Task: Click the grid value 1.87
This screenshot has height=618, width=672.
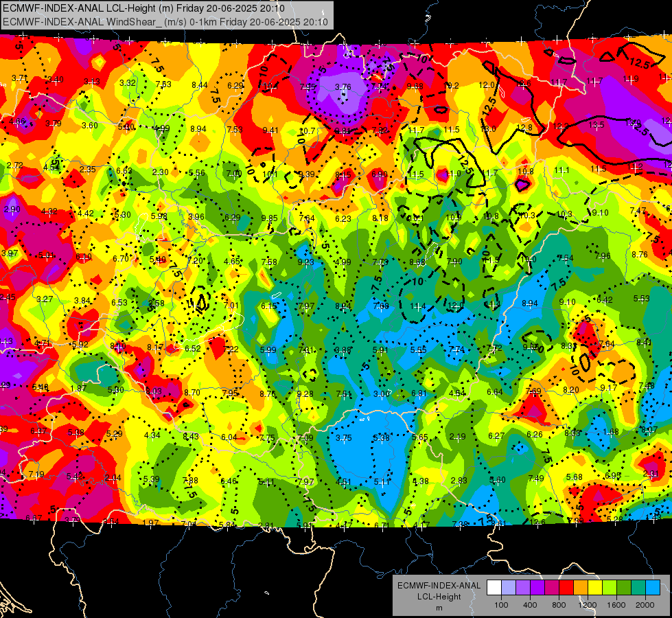Action: pos(78,388)
